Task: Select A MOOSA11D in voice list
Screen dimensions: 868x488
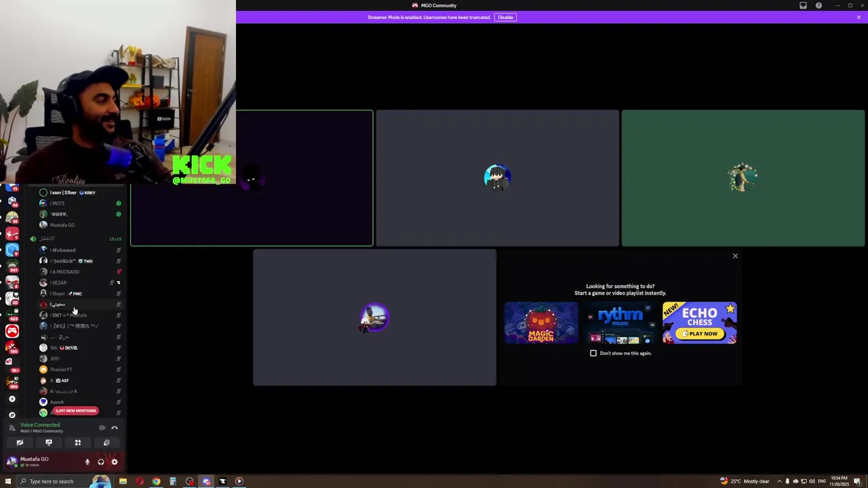Action: tap(79, 272)
